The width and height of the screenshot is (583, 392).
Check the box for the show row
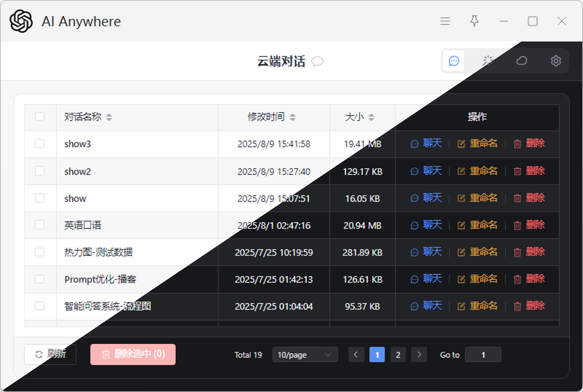pyautogui.click(x=40, y=198)
